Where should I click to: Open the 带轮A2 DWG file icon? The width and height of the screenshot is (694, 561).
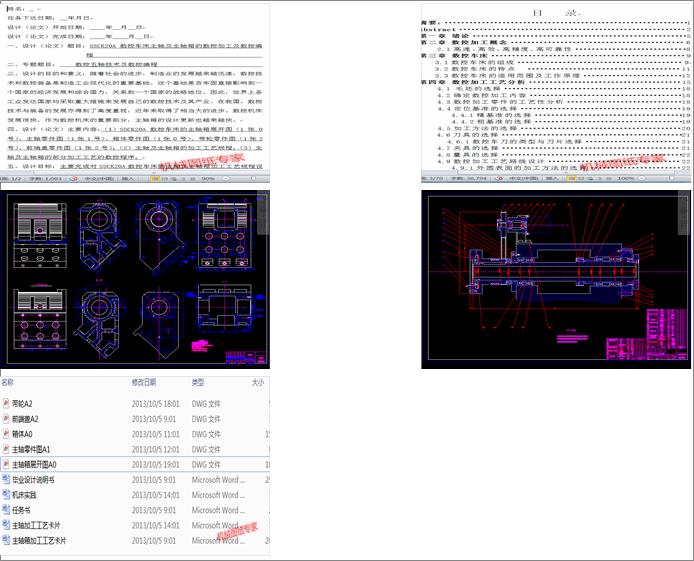coord(6,404)
